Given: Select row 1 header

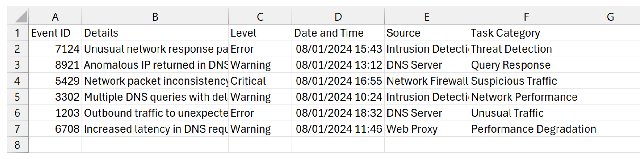Looking at the screenshot, I should coord(17,33).
